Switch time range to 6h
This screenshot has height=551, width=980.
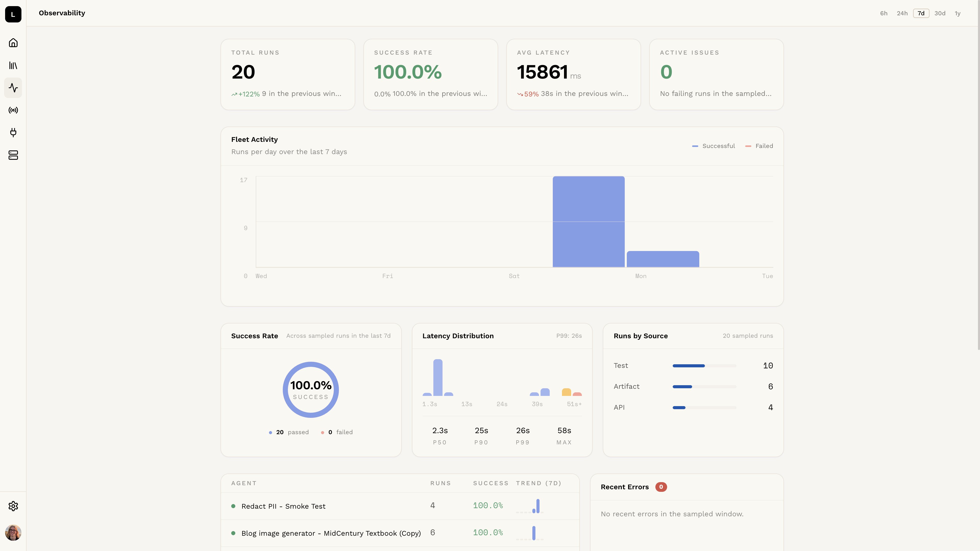pos(884,13)
